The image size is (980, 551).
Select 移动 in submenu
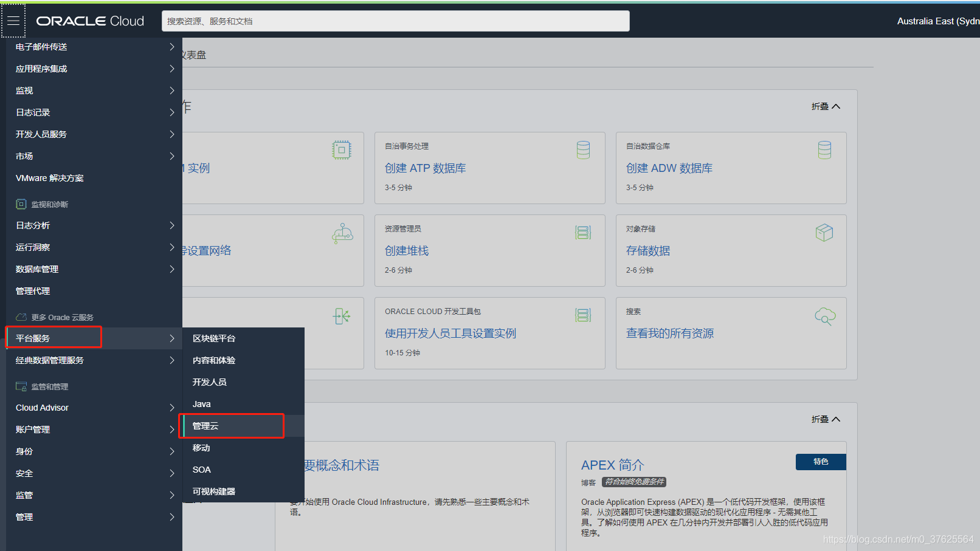[243, 448]
